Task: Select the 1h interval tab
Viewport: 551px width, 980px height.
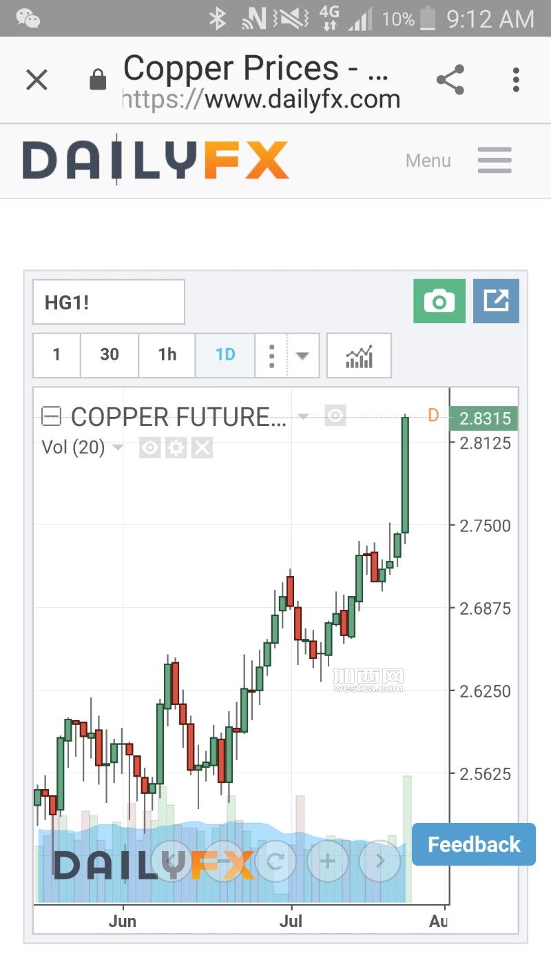Action: [x=167, y=355]
